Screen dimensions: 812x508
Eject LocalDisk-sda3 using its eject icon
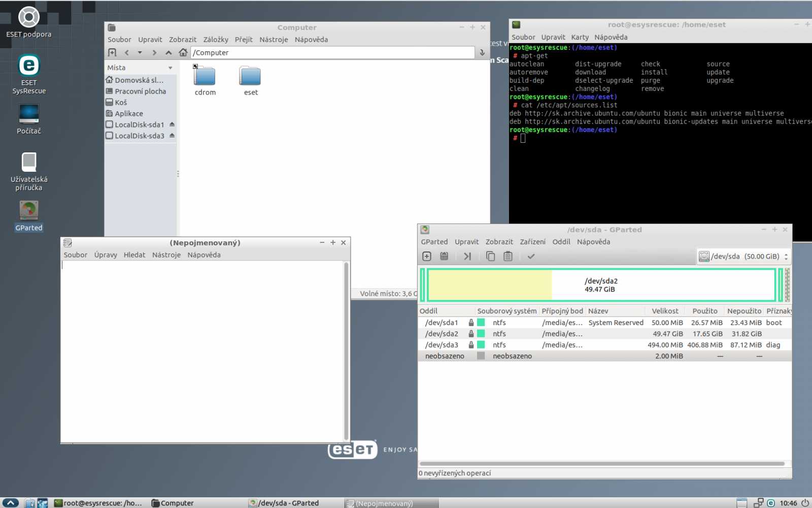coord(172,136)
